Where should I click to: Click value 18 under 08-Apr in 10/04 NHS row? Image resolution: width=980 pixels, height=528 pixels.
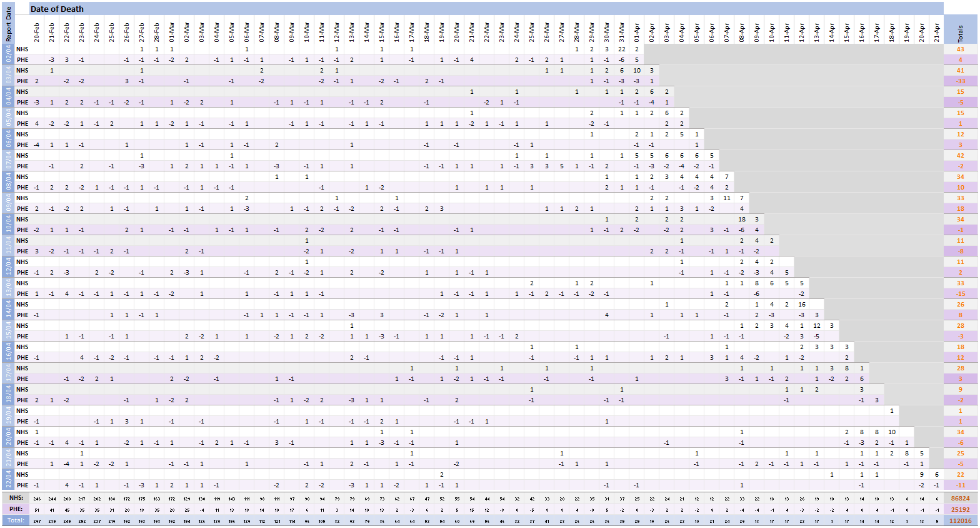coord(742,220)
